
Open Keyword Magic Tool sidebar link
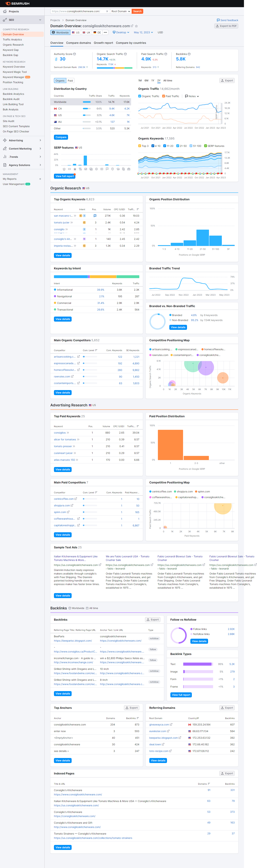[x=15, y=72]
